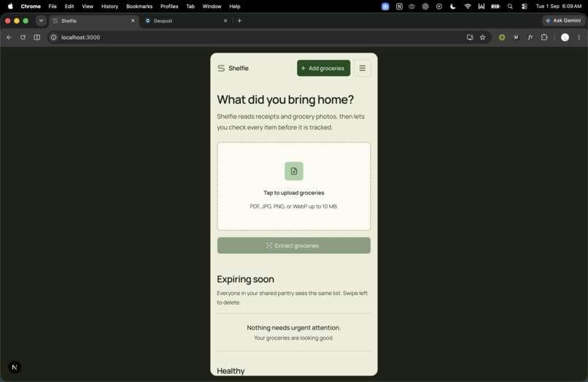Open the Help menu
Image resolution: width=588 pixels, height=382 pixels.
point(235,6)
